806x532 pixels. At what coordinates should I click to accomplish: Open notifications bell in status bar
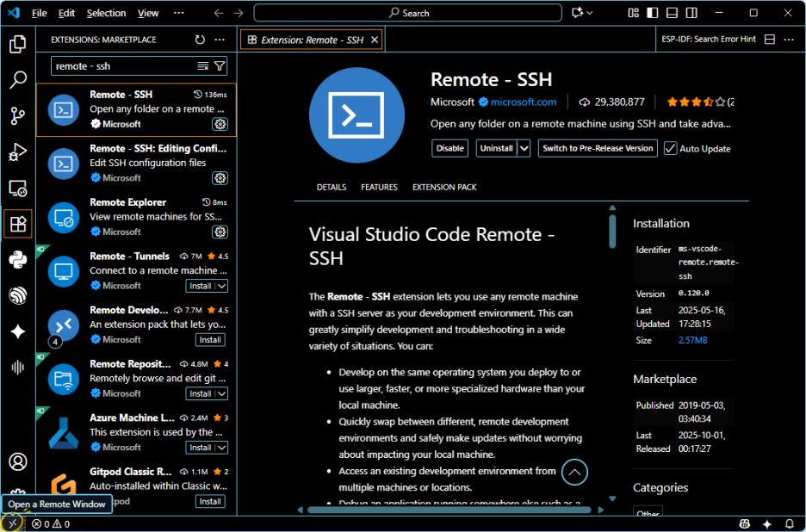point(790,524)
